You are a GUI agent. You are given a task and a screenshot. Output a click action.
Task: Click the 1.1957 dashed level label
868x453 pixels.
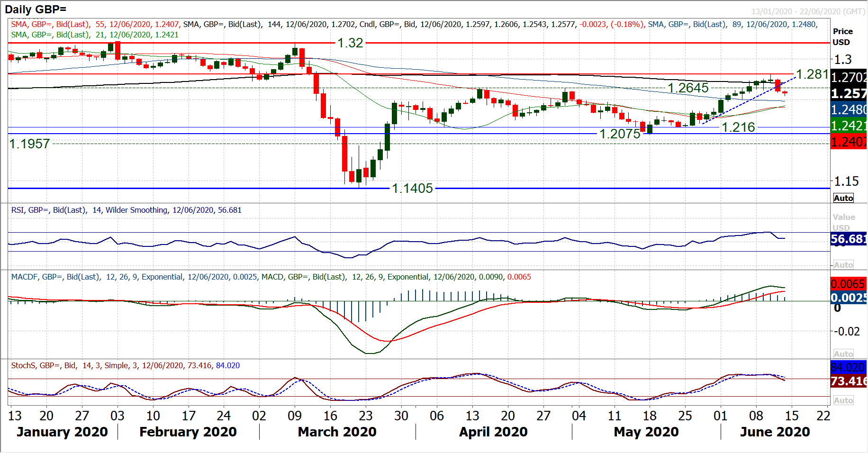[x=30, y=144]
